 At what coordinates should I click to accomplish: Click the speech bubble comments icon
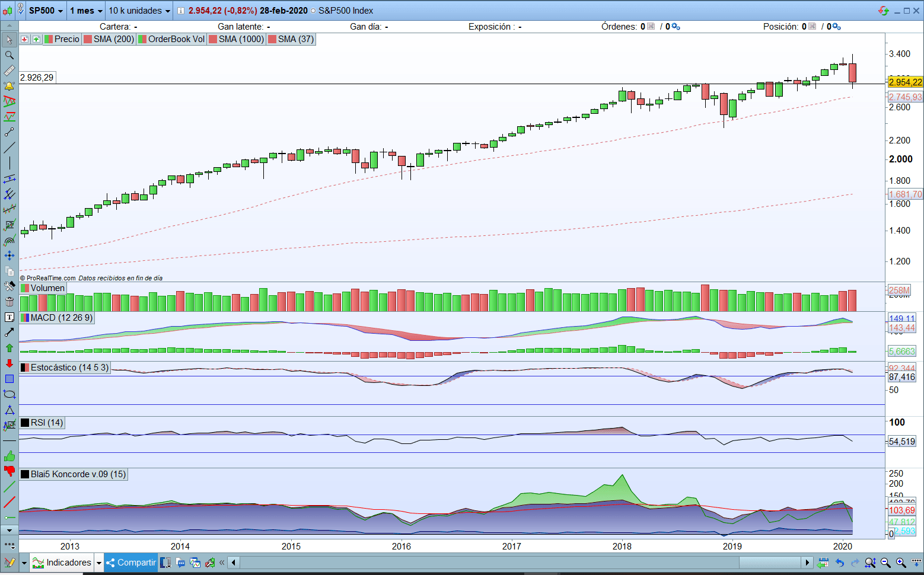point(181,563)
